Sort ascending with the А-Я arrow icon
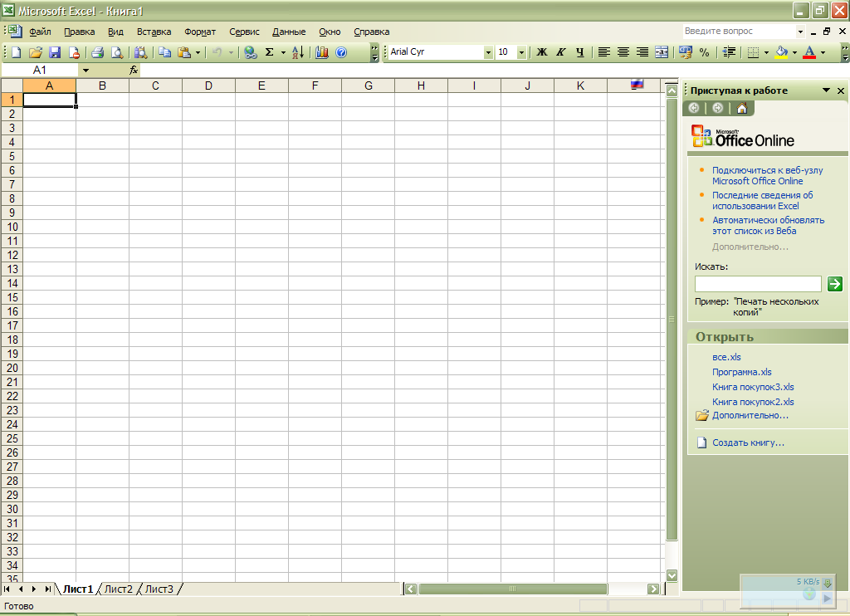Viewport: 850px width, 616px height. 298,52
